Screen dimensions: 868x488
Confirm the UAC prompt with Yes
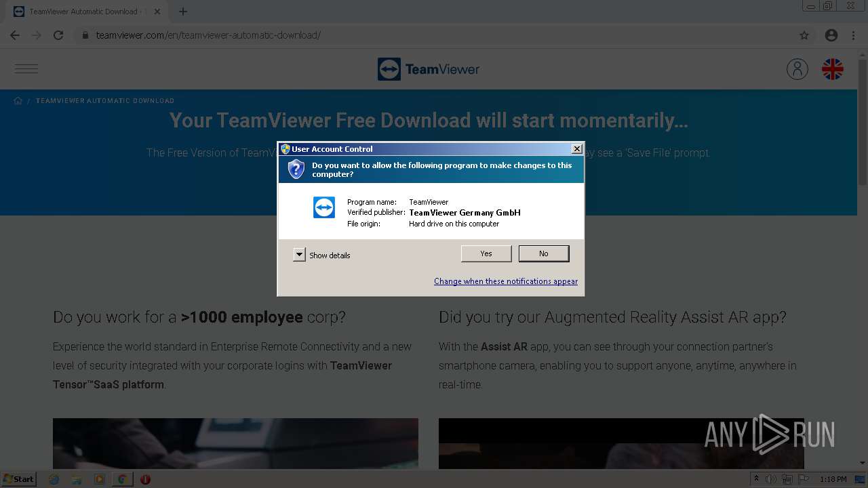(x=486, y=253)
